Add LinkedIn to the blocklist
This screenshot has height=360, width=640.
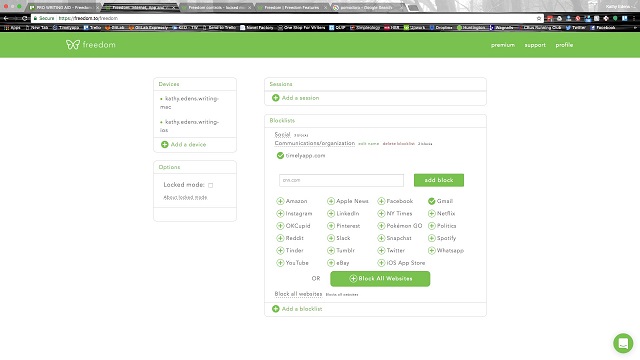pos(331,213)
